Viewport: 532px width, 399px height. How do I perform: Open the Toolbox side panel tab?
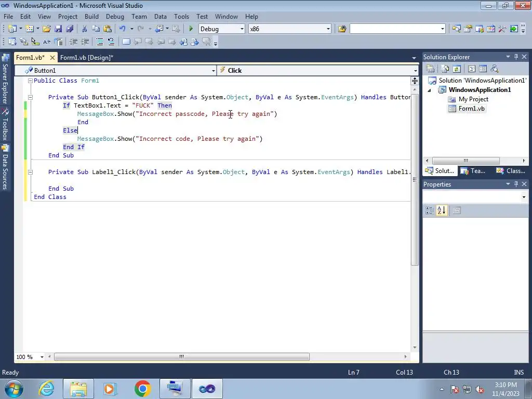[x=5, y=125]
